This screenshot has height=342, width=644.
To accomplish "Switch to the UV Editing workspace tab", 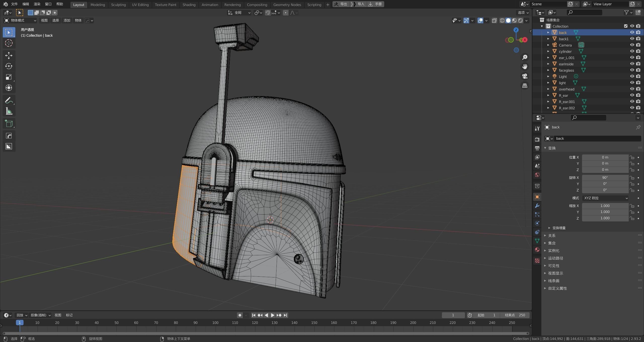I will tap(140, 5).
